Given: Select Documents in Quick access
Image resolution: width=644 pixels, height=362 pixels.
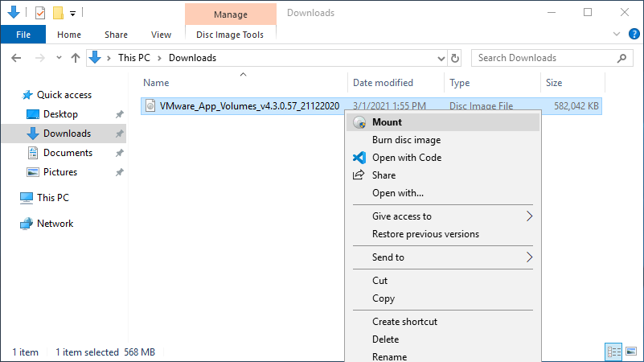Looking at the screenshot, I should 68,153.
